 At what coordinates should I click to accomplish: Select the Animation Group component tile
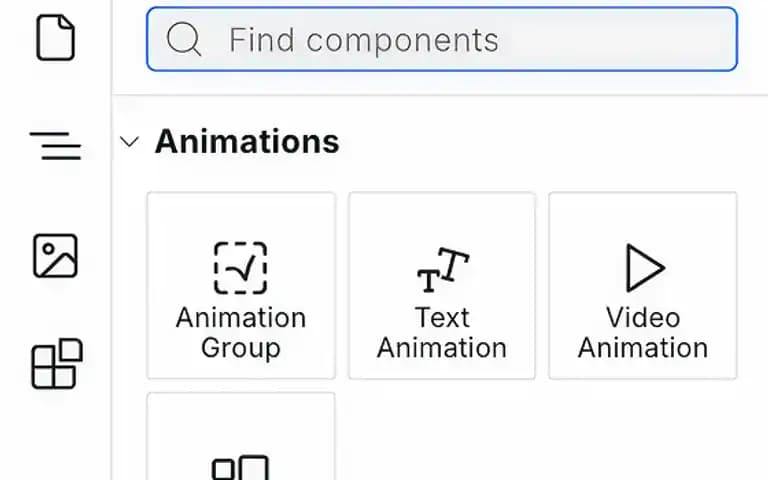(x=241, y=286)
